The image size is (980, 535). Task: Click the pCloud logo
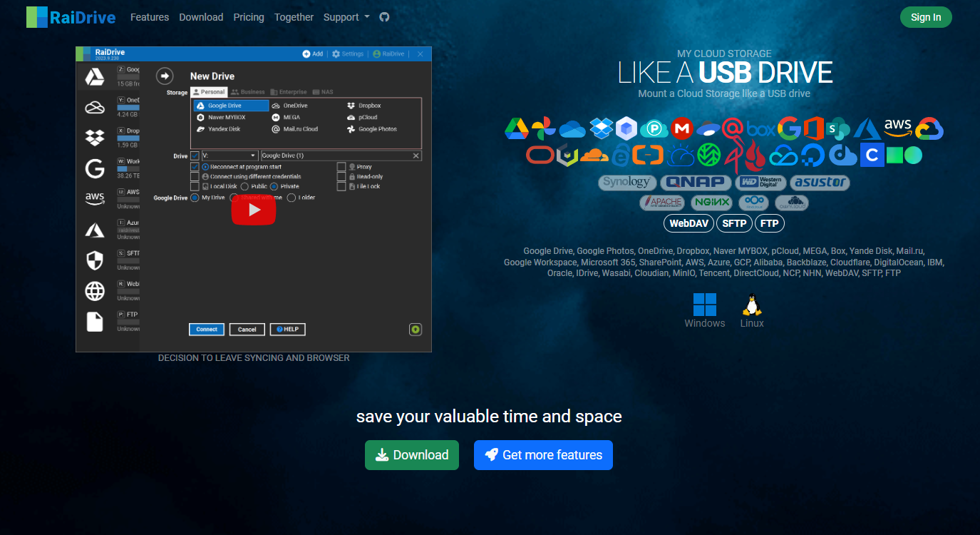pos(654,129)
